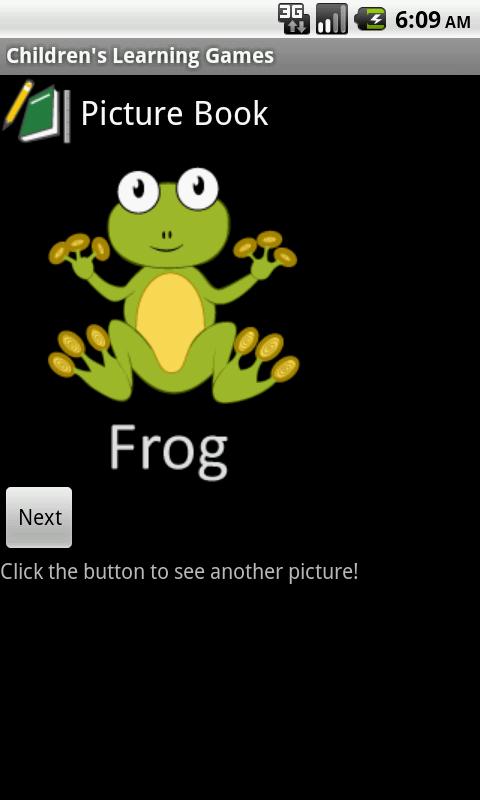Tap the 3G data status icon

[293, 19]
